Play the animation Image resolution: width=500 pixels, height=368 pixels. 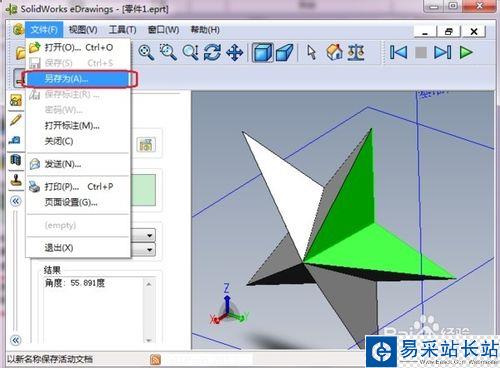pos(466,52)
